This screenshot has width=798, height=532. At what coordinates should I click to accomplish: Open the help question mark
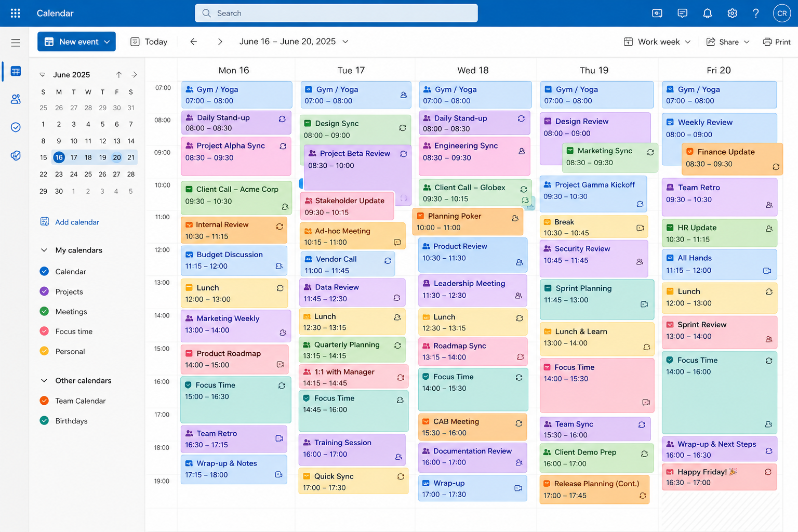(x=756, y=14)
